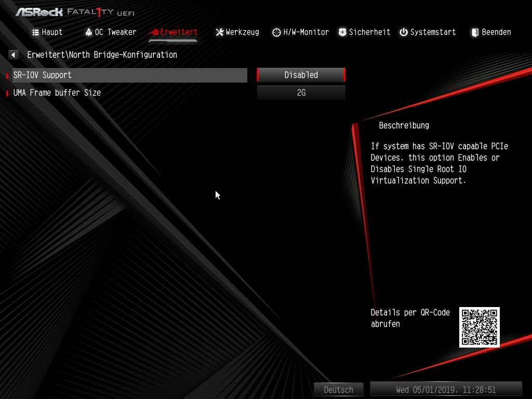Screen dimensions: 532x399
Task: Open the Sicherheit tab
Action: click(x=364, y=32)
